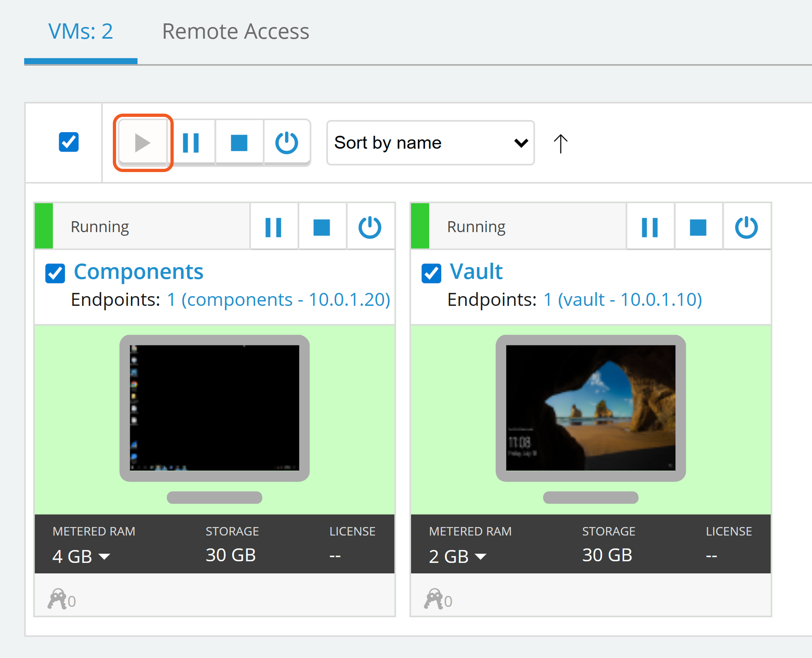Suspend the Vault VM
This screenshot has width=812, height=658.
pos(650,227)
